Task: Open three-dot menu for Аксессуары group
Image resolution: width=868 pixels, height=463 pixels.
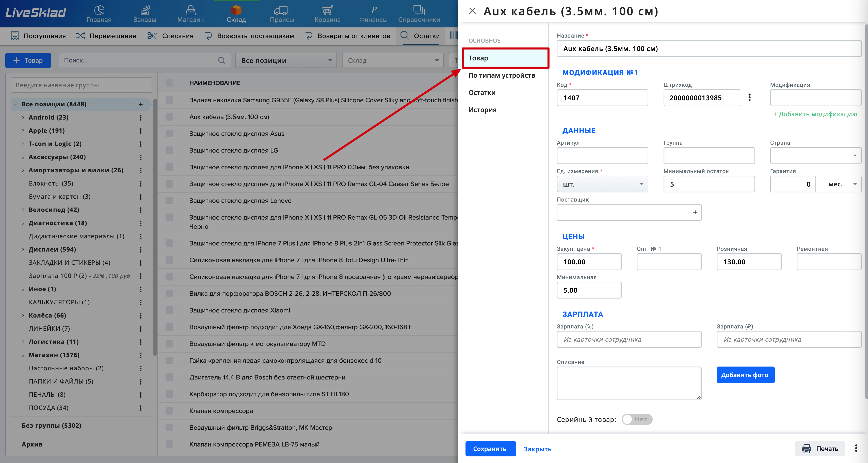Action: click(x=140, y=157)
